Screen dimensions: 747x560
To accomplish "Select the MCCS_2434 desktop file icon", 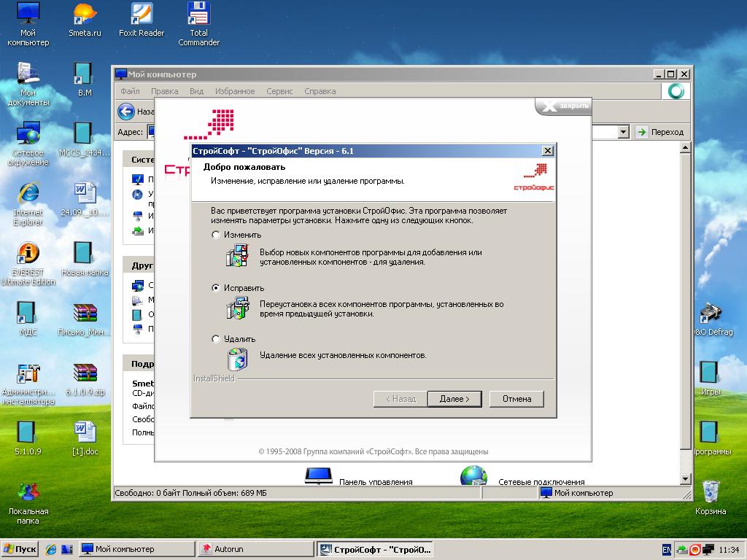I will (x=85, y=139).
